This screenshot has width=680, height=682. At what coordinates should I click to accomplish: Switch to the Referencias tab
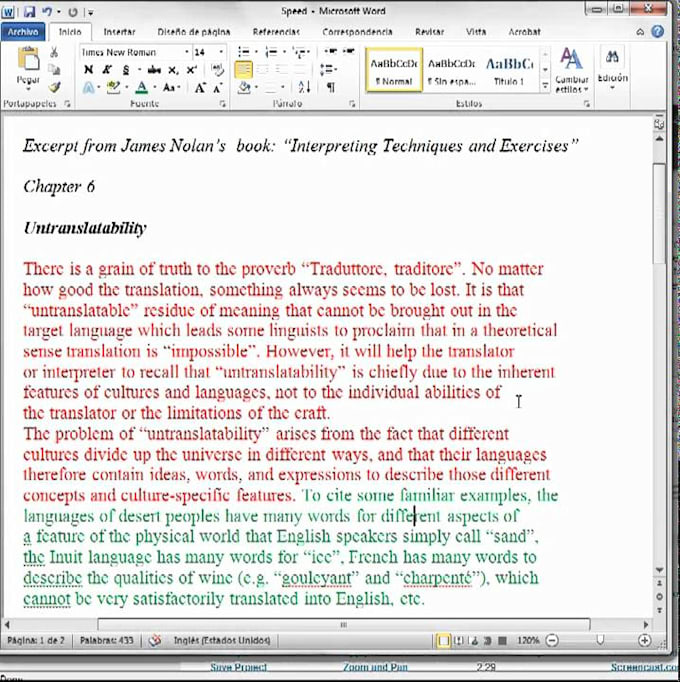276,32
